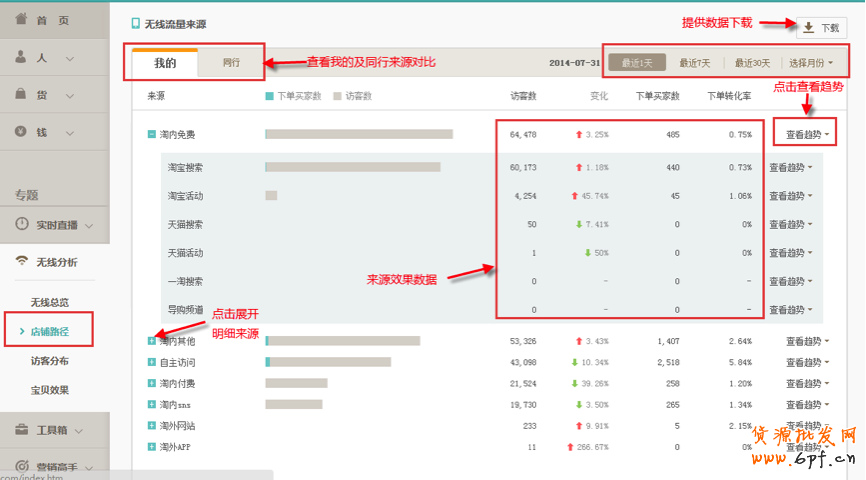Click the phone icon beside 无线流量来源
Image resolution: width=866 pixels, height=480 pixels.
pos(135,23)
